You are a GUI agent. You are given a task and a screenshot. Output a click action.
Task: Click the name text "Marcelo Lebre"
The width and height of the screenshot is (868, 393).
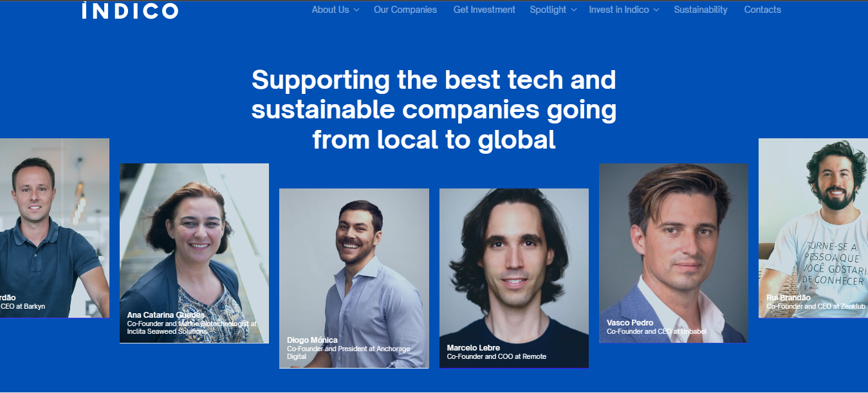(474, 348)
